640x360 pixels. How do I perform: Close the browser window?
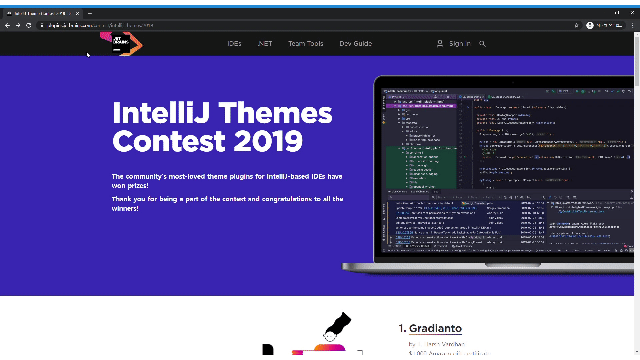point(632,13)
